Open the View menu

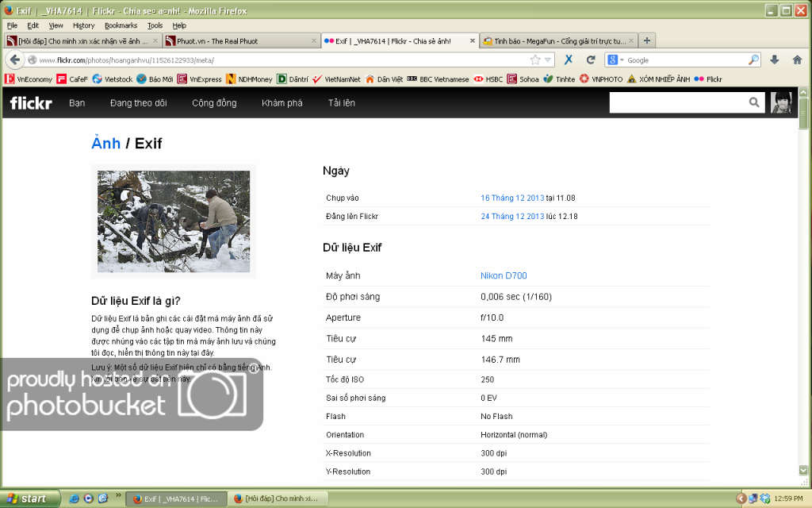pos(56,25)
